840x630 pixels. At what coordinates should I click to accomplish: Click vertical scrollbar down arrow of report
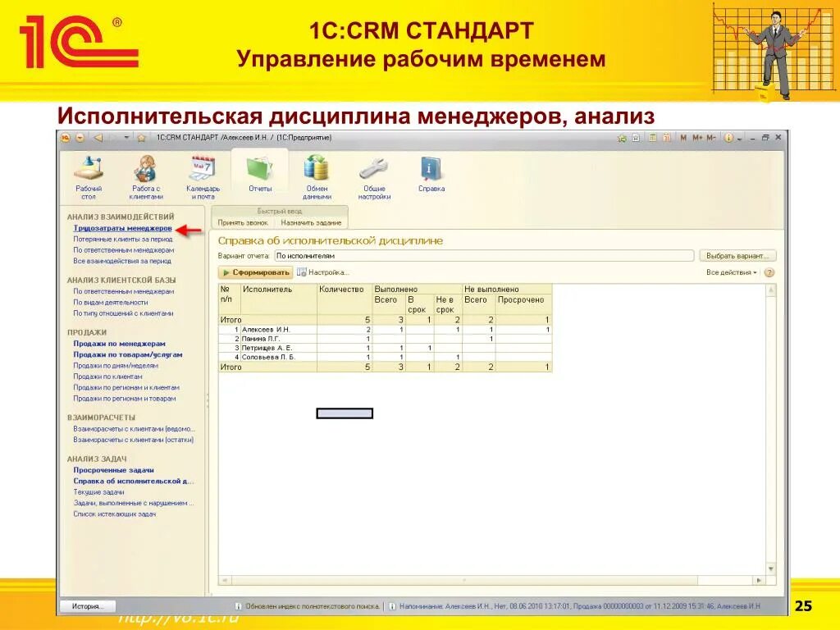pos(771,569)
